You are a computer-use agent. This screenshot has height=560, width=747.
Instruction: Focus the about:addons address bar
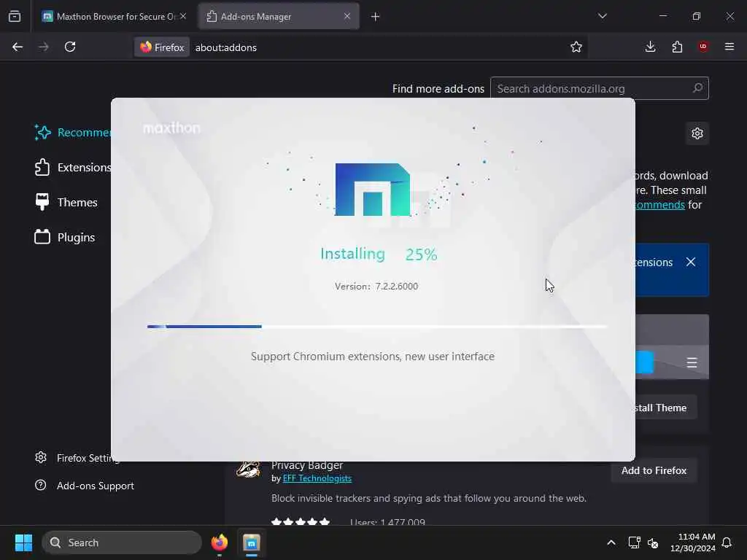coord(376,47)
